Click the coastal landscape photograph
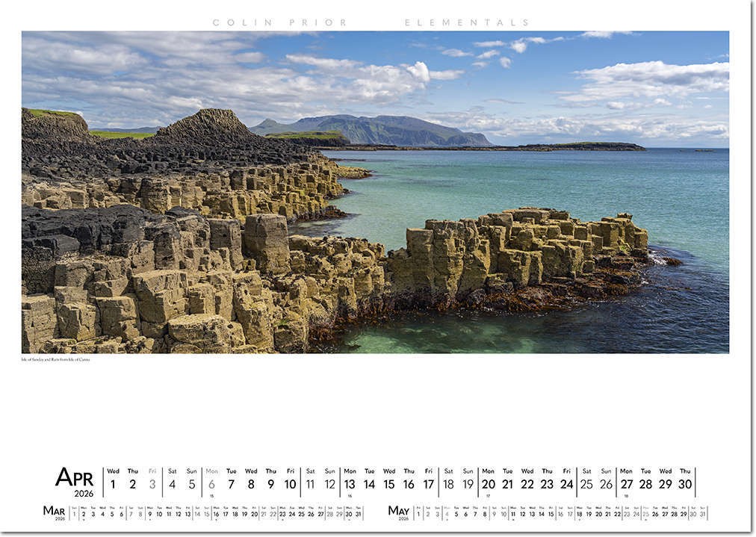The image size is (756, 537). click(x=375, y=192)
